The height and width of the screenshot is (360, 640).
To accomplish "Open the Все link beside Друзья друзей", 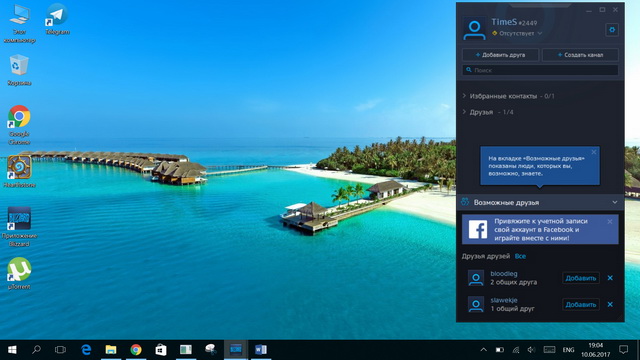I will click(x=520, y=256).
